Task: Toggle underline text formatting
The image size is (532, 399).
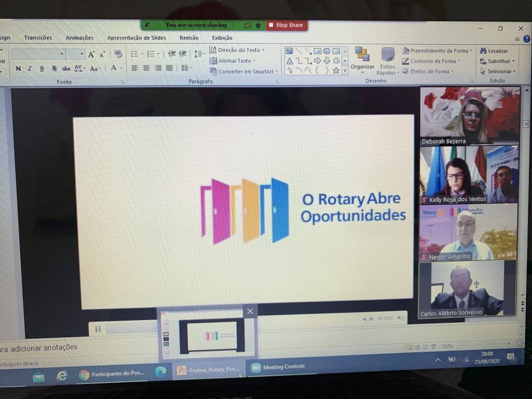Action: [x=42, y=69]
